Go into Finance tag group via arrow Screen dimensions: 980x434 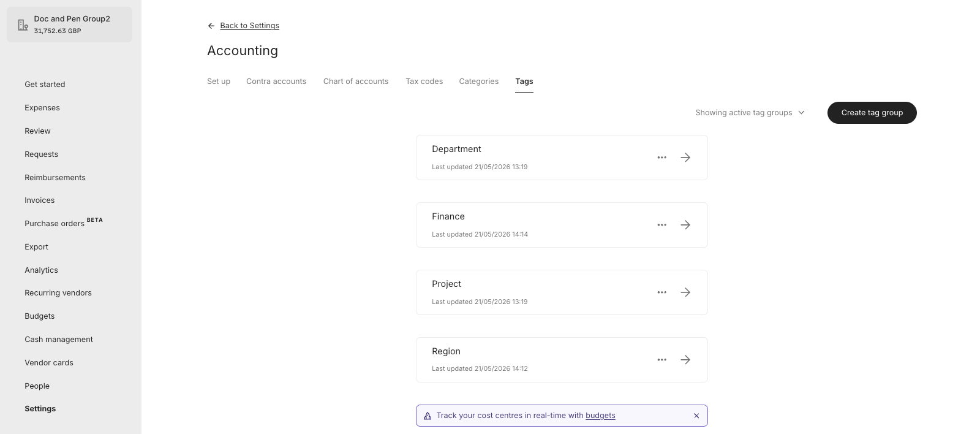pos(685,225)
